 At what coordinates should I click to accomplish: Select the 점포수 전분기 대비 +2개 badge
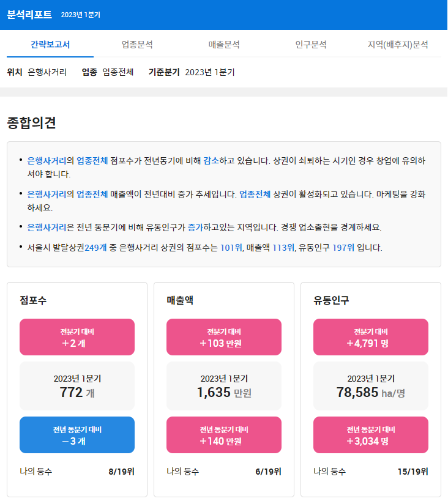pyautogui.click(x=77, y=337)
